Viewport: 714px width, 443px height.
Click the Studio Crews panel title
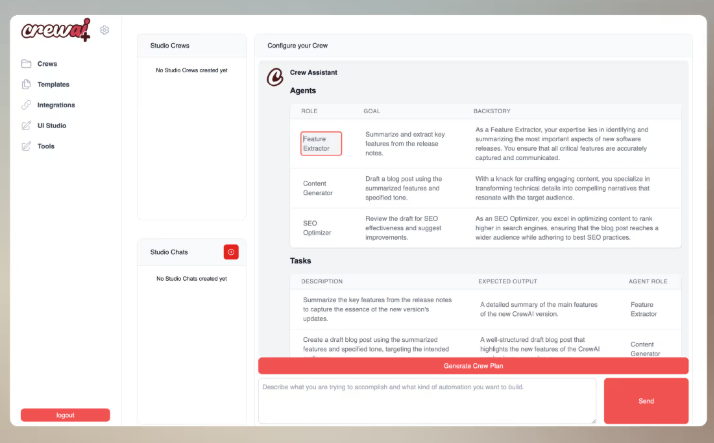click(170, 46)
